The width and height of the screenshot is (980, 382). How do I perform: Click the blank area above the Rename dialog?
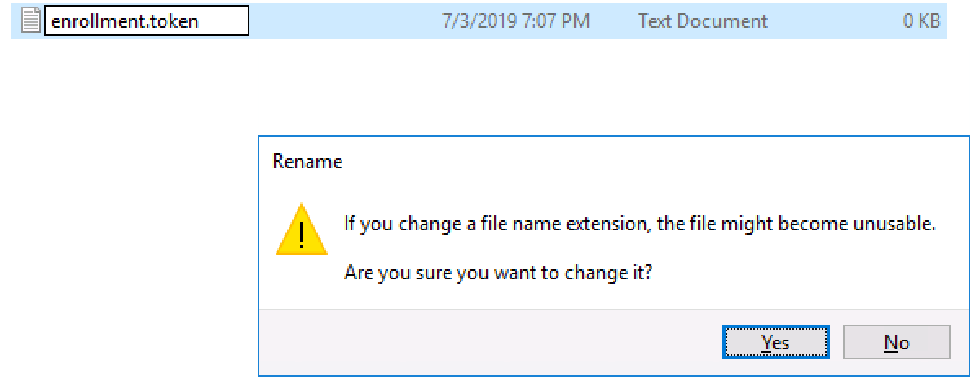click(571, 90)
